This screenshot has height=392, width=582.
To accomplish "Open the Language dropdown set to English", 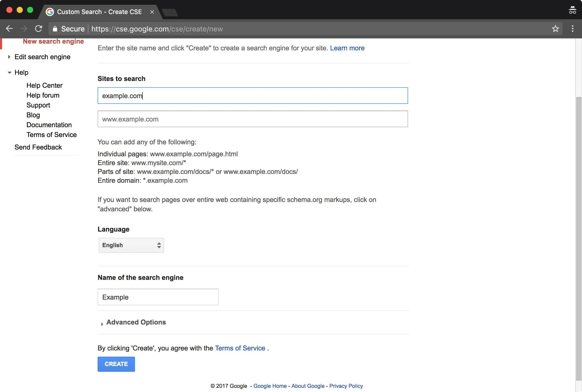I will tap(131, 245).
